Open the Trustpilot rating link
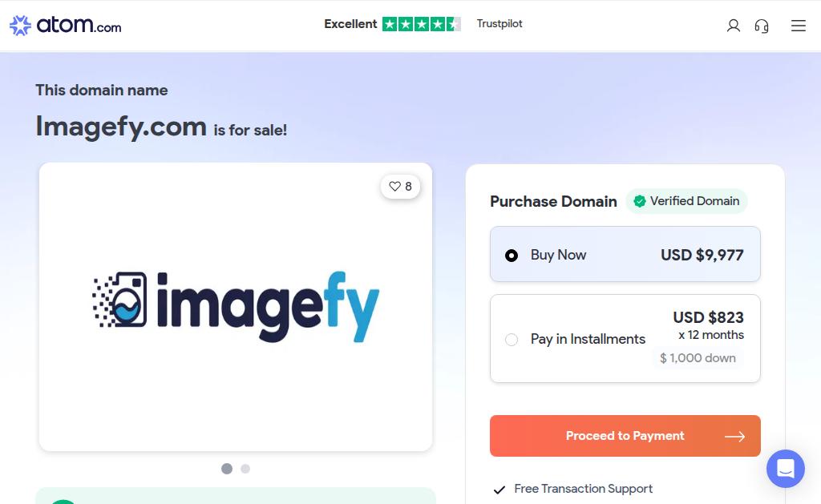This screenshot has height=504, width=821. click(499, 23)
